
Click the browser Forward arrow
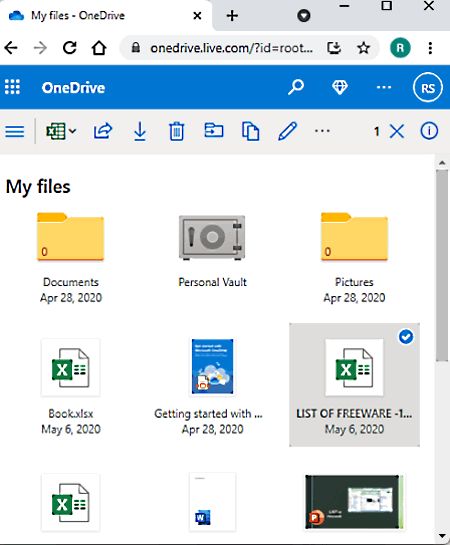tap(40, 48)
